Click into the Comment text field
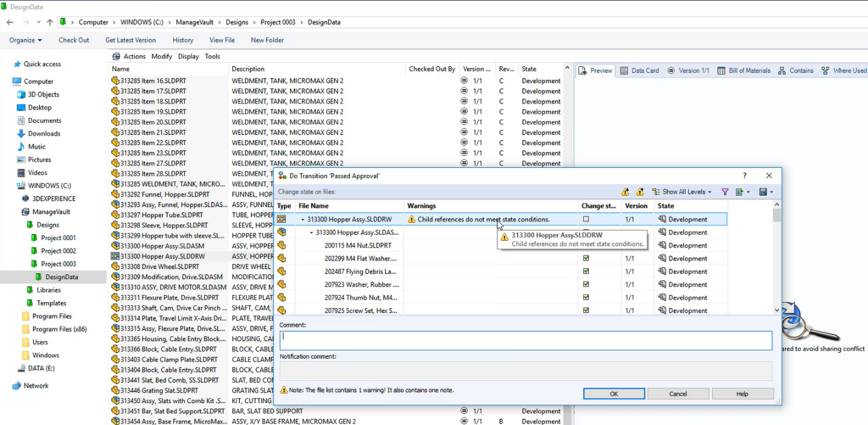Screen dimensions: 868x425 [x=526, y=340]
